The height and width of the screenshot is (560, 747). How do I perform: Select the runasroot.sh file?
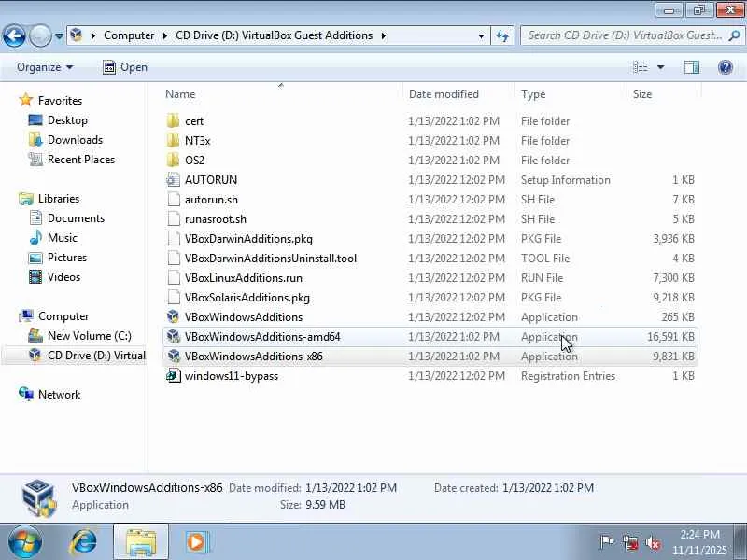216,219
